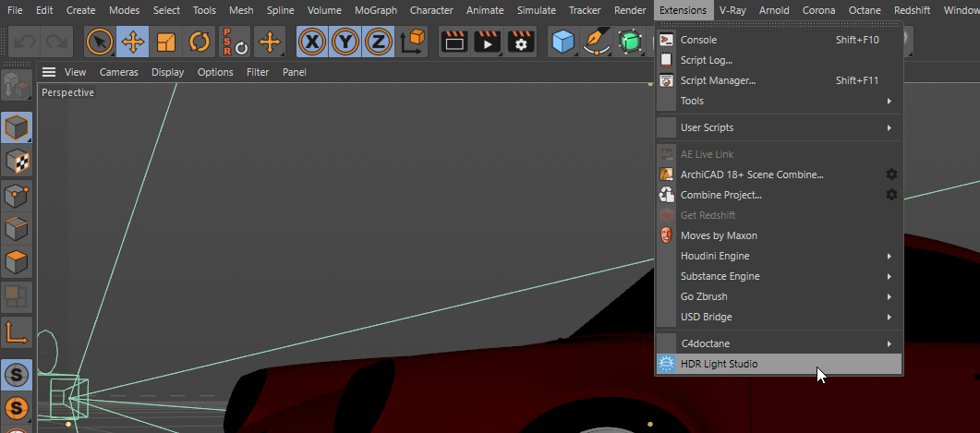Image resolution: width=980 pixels, height=433 pixels.
Task: Expand the Houdini Engine submenu
Action: (x=779, y=256)
